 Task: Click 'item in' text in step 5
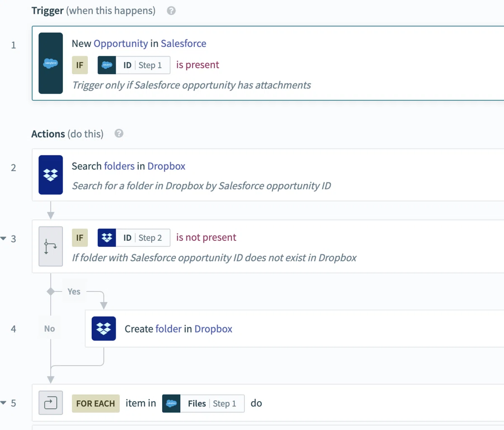click(141, 403)
